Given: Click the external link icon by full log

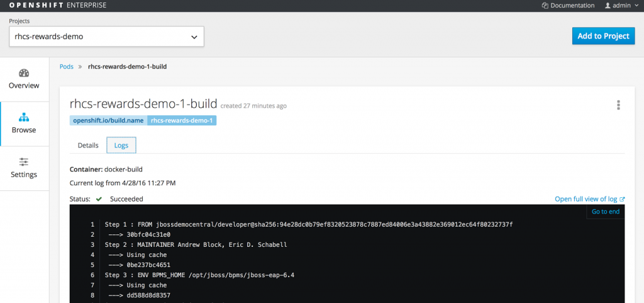Looking at the screenshot, I should coord(622,200).
